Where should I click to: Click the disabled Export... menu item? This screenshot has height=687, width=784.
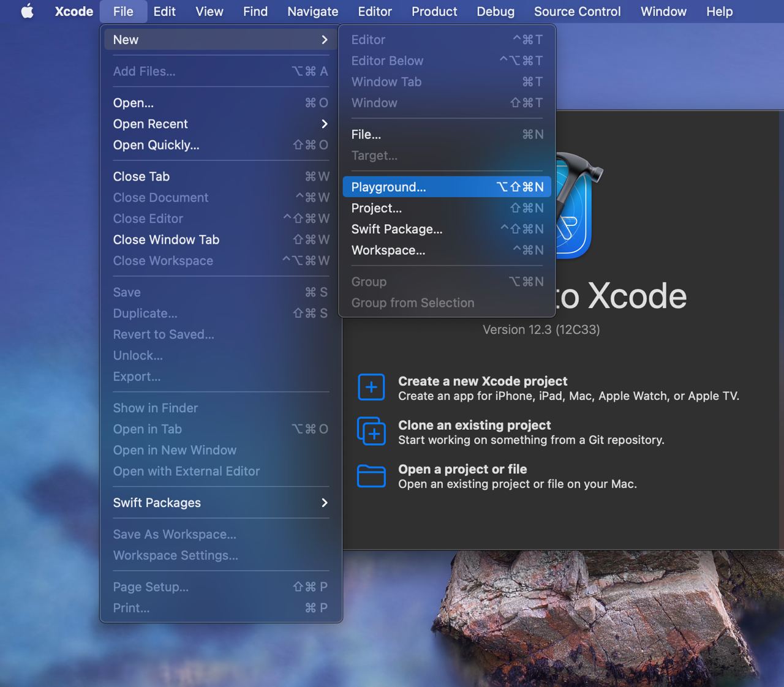221,377
